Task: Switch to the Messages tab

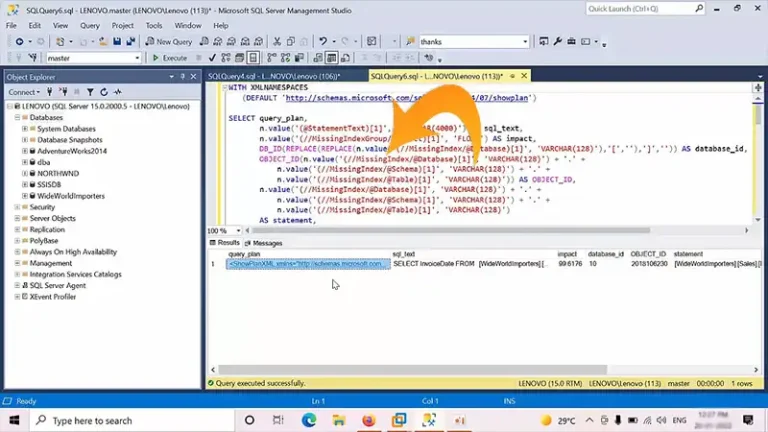Action: point(266,243)
